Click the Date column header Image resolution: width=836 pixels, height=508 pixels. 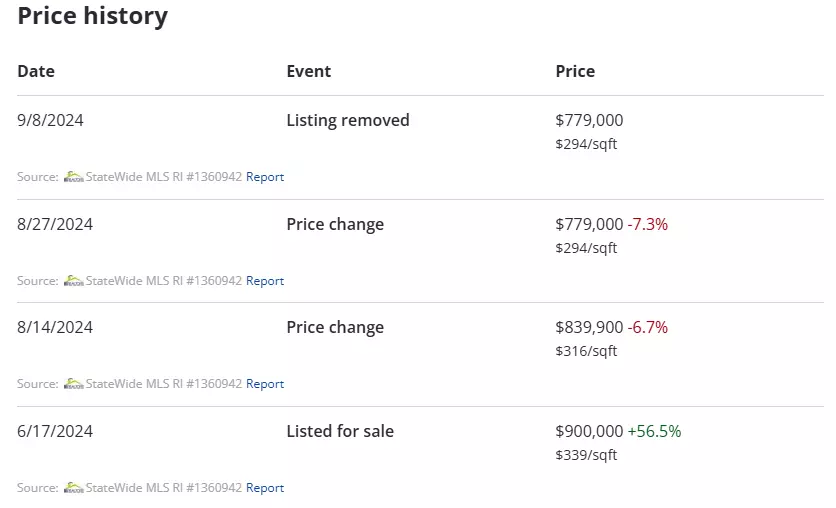[36, 71]
